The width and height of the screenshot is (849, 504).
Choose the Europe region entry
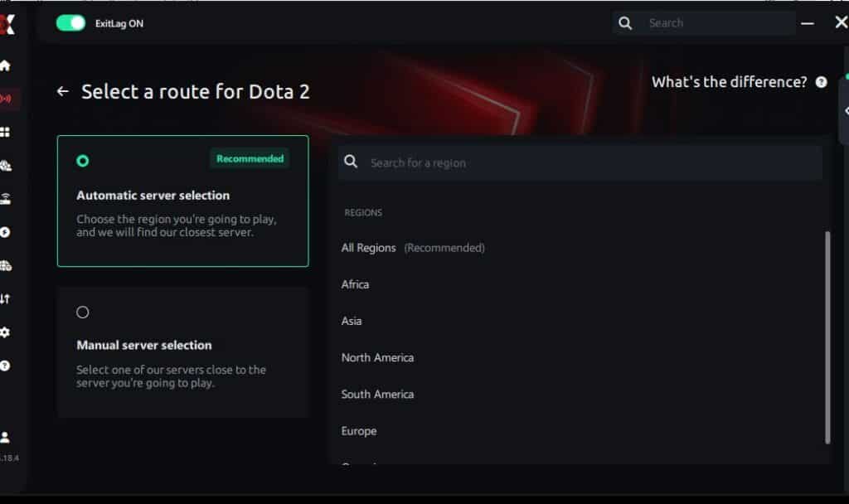[x=359, y=431]
